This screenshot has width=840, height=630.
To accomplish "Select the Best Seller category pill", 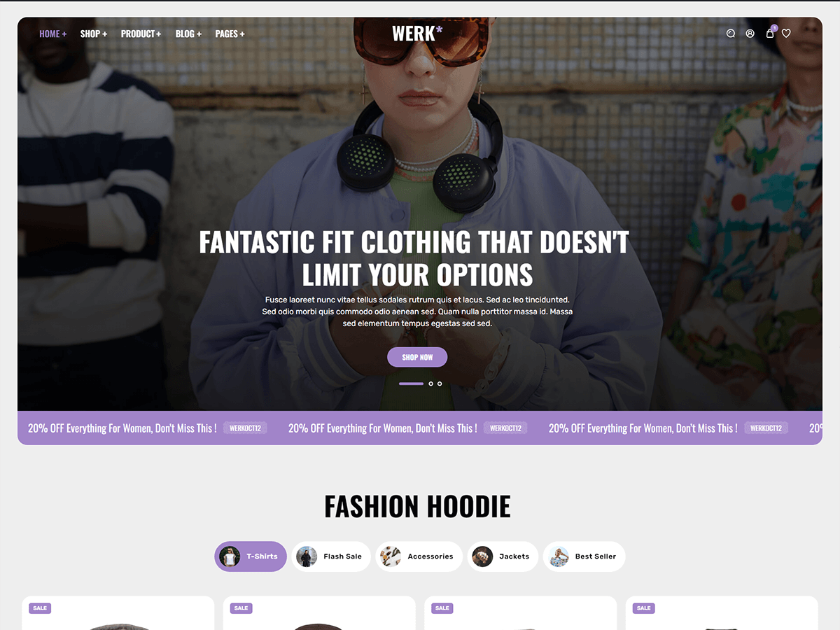I will tap(584, 556).
